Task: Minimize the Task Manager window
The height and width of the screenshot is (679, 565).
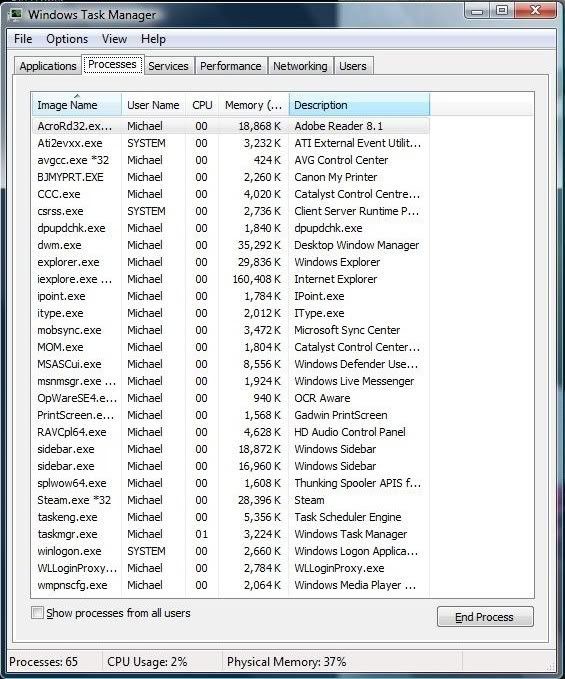Action: pyautogui.click(x=477, y=10)
